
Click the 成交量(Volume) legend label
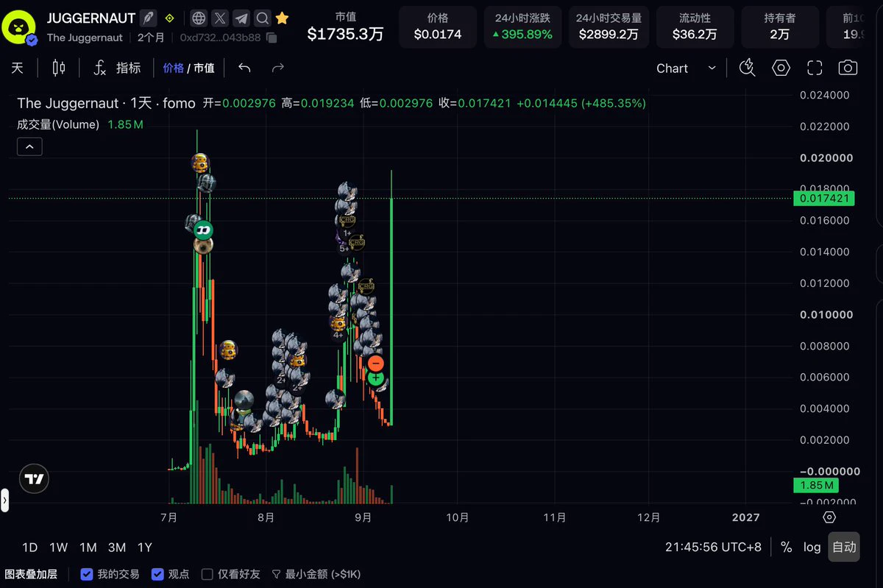tap(58, 124)
